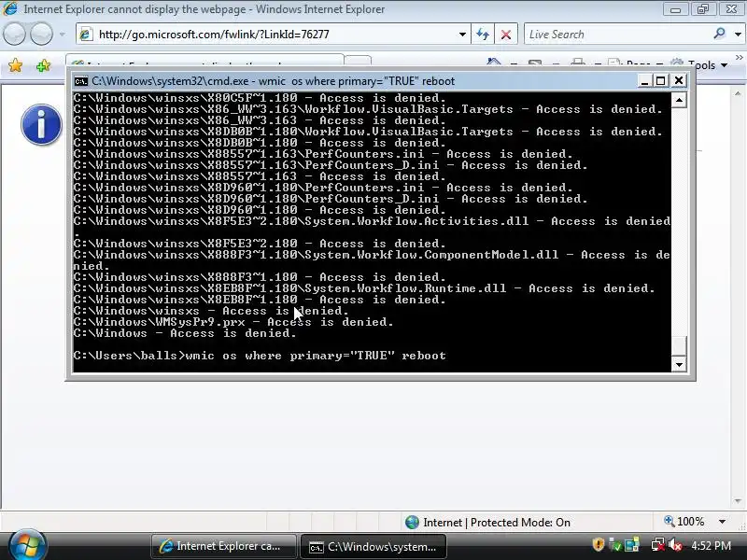Click the Internet Explorer title bar logo
The width and height of the screenshot is (747, 560).
[9, 8]
